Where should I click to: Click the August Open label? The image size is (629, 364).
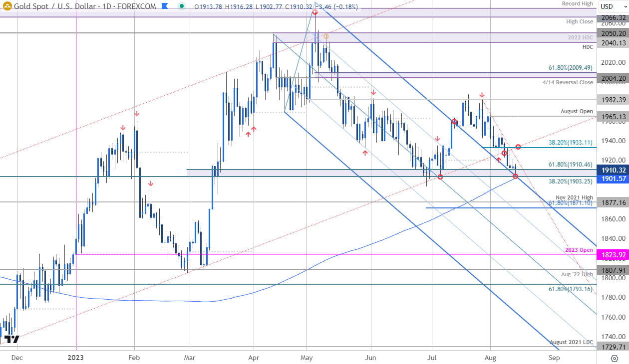[x=577, y=111]
